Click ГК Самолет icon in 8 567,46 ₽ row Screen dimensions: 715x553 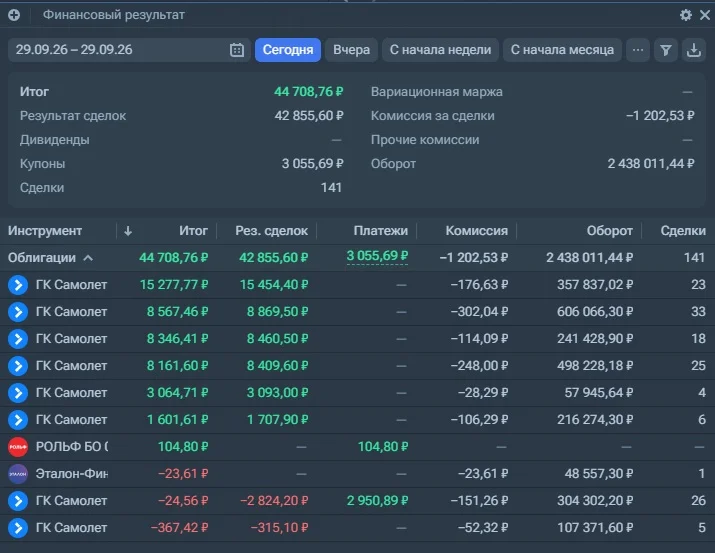pos(18,312)
